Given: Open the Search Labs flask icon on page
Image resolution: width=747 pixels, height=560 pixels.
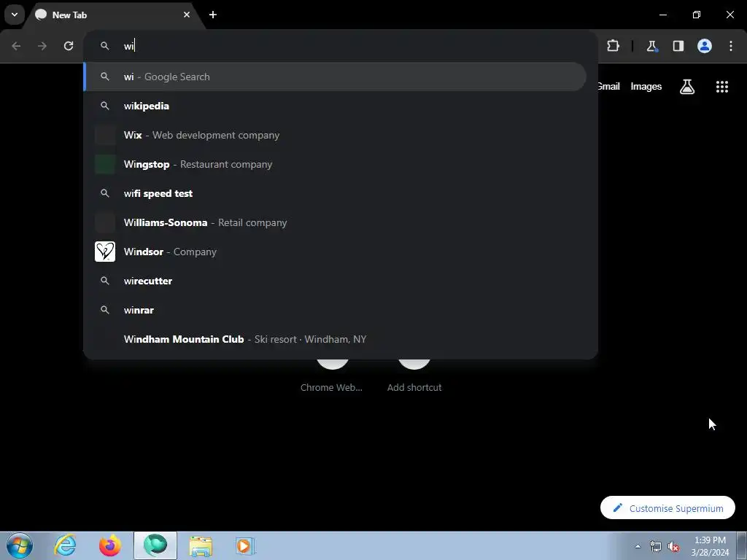Looking at the screenshot, I should (687, 87).
